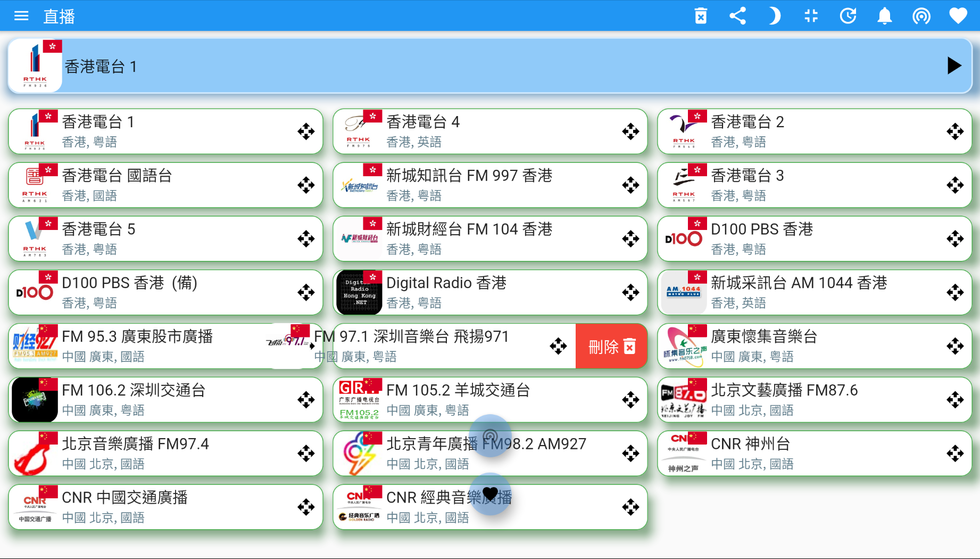Select station 廣東懷集音樂台

(x=815, y=346)
